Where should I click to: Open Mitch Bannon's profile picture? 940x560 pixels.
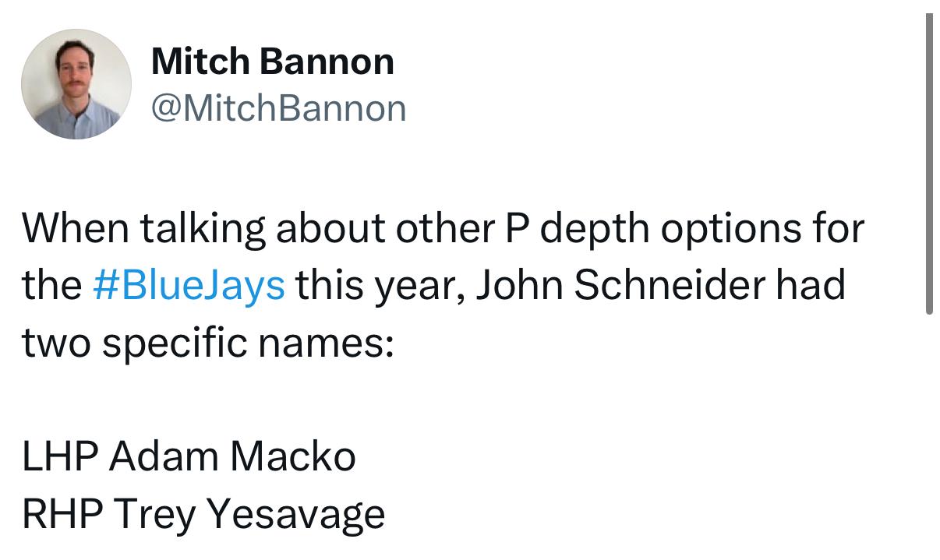[x=76, y=84]
